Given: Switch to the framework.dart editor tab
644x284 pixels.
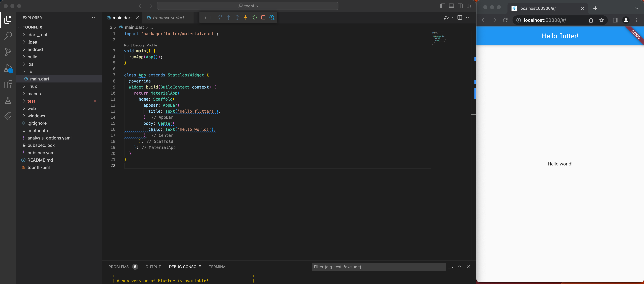Looking at the screenshot, I should pos(168,18).
